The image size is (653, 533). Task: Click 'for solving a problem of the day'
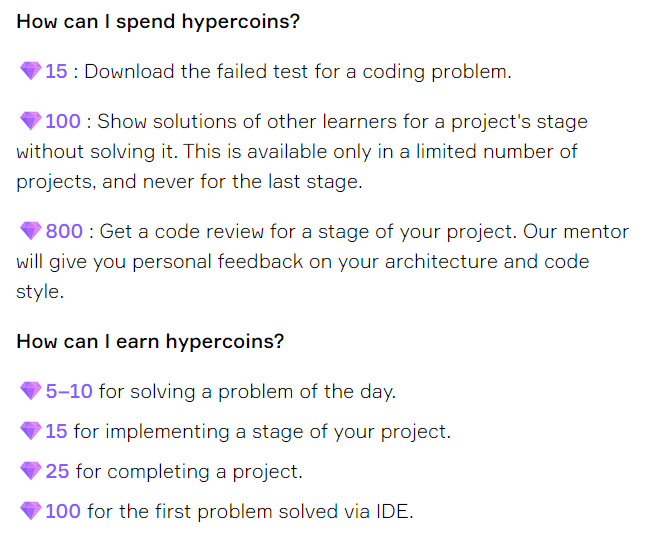247,391
